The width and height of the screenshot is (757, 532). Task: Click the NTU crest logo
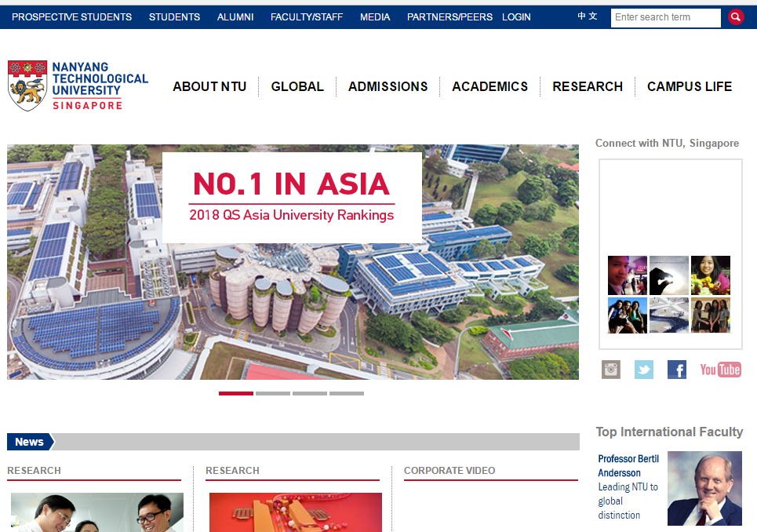coord(27,86)
